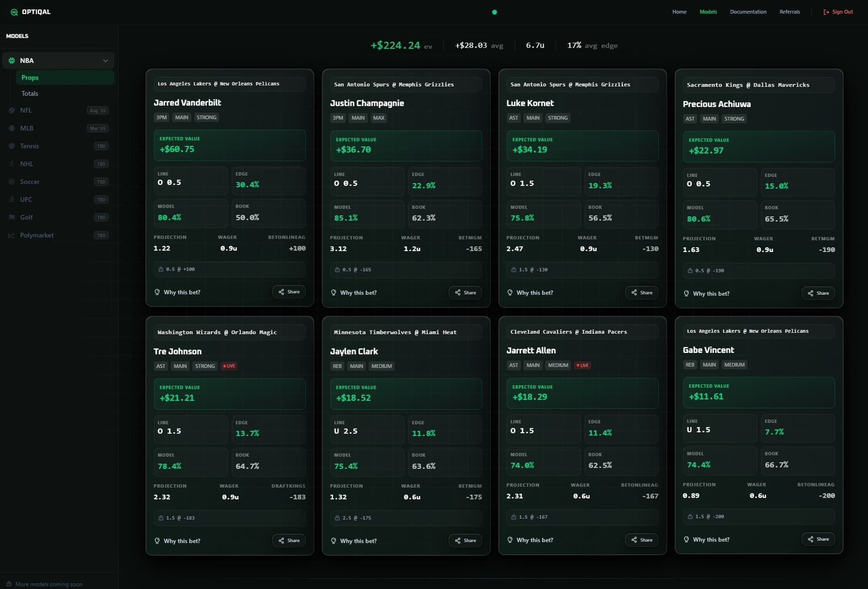Click "Why this bet?" on Justin Champagnie's card

click(x=354, y=292)
